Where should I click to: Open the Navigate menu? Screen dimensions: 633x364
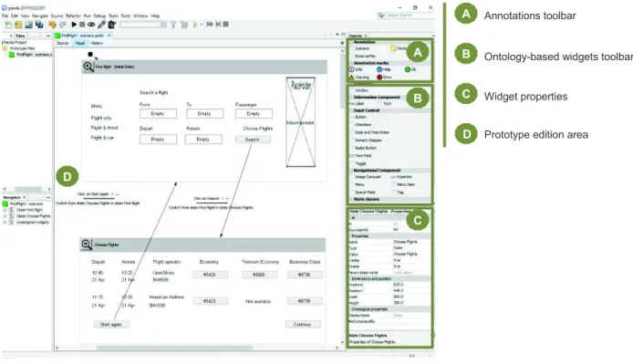(x=40, y=16)
